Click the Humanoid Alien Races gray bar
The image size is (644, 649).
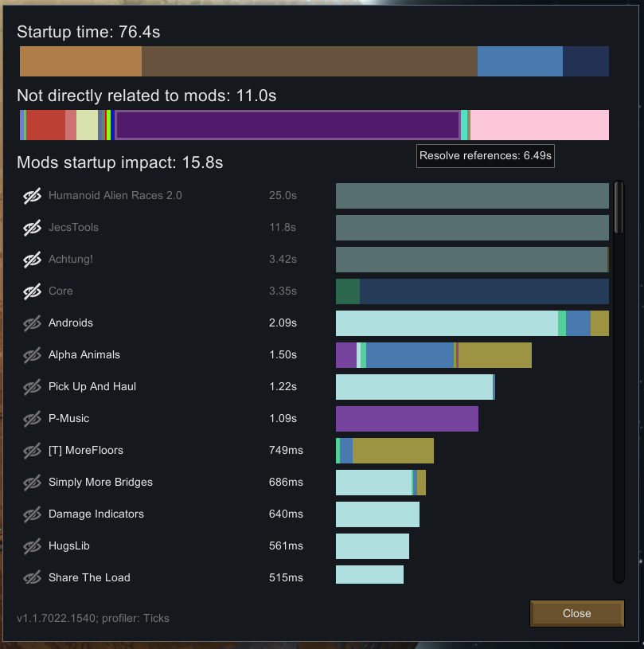click(x=472, y=196)
